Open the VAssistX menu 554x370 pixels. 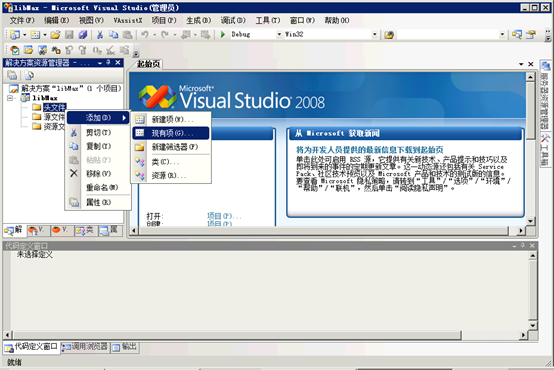click(128, 20)
